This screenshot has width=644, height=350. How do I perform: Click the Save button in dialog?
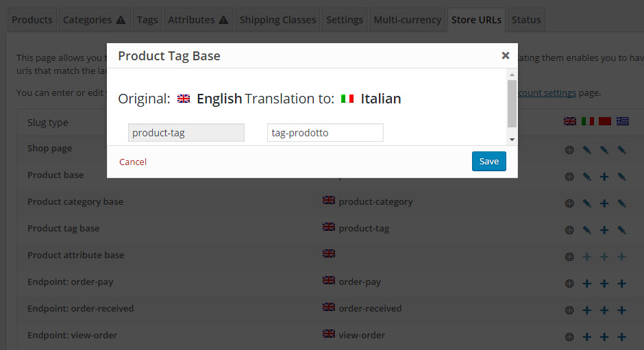[488, 162]
